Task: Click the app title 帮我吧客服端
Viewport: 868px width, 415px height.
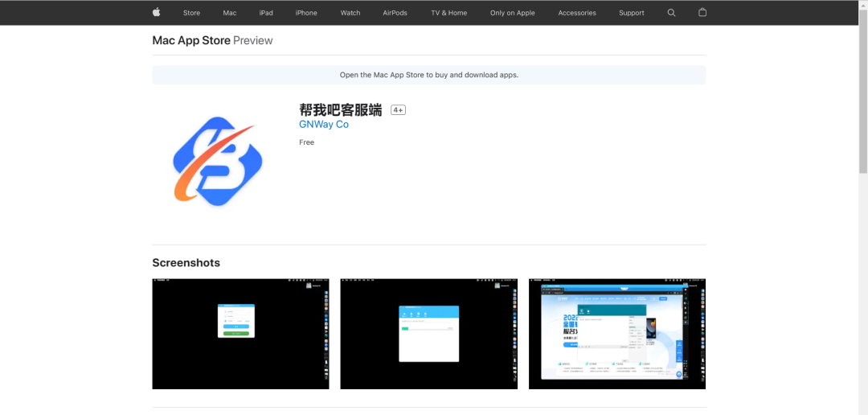Action: 341,109
